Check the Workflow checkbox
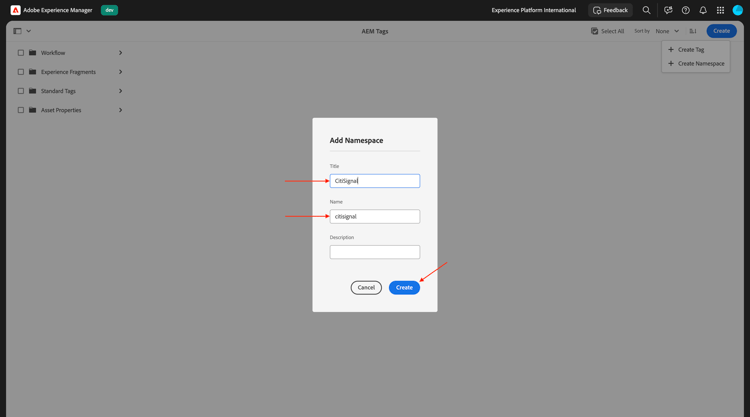This screenshot has width=750, height=417. 21,53
